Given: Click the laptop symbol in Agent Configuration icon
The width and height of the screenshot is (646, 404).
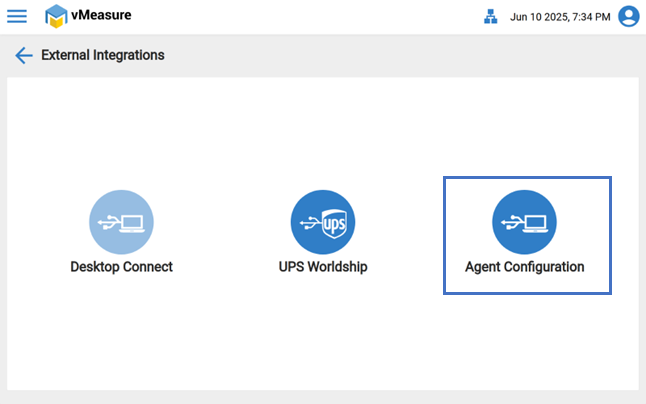Looking at the screenshot, I should [x=535, y=222].
